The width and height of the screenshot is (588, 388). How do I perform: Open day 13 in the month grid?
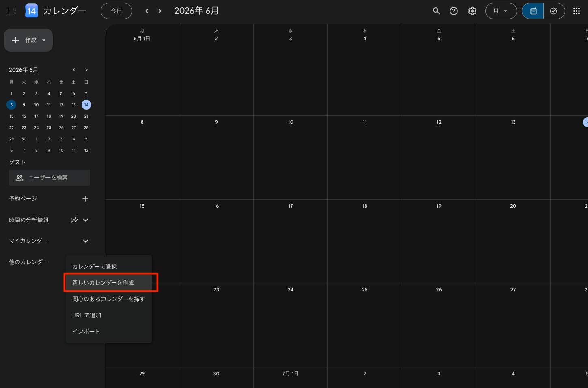coord(513,122)
